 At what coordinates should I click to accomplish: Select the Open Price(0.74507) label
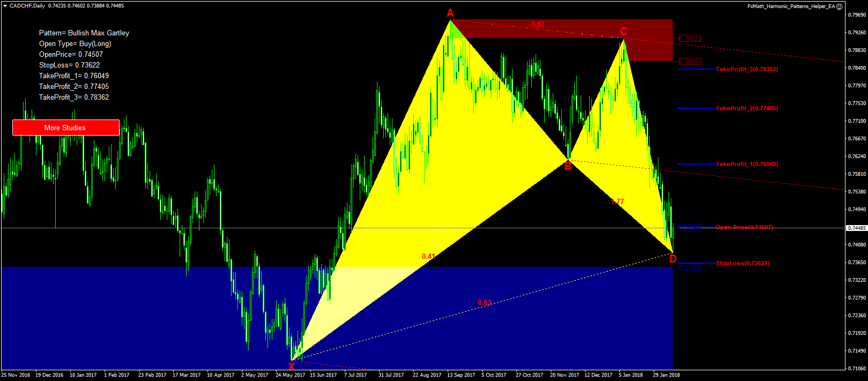(744, 227)
